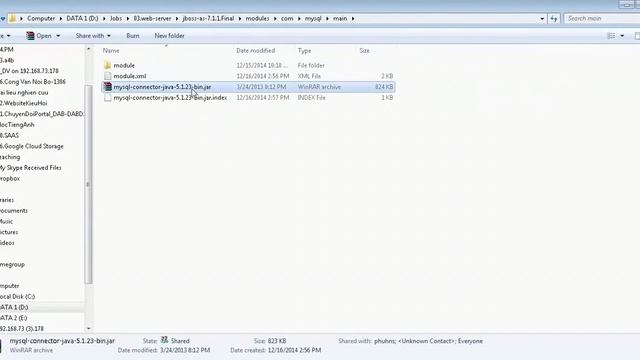
Task: Expand the breadcrumb arrow after modules
Action: tap(275, 19)
